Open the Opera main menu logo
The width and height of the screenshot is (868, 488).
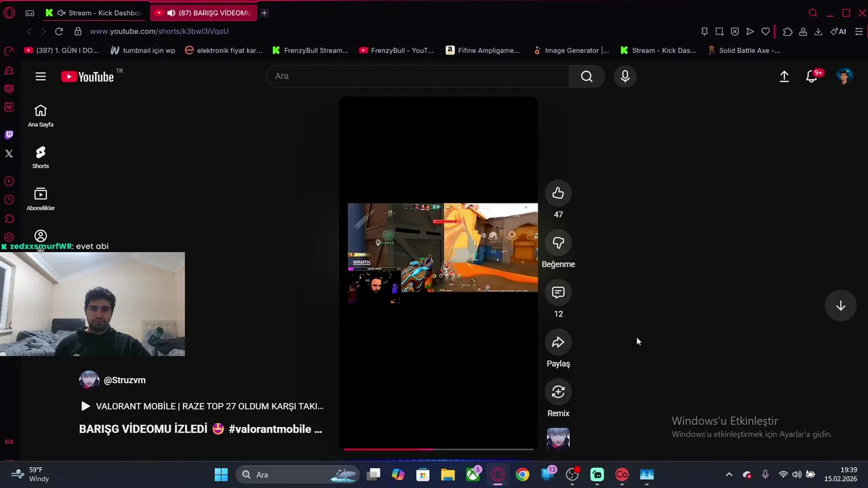(x=9, y=13)
